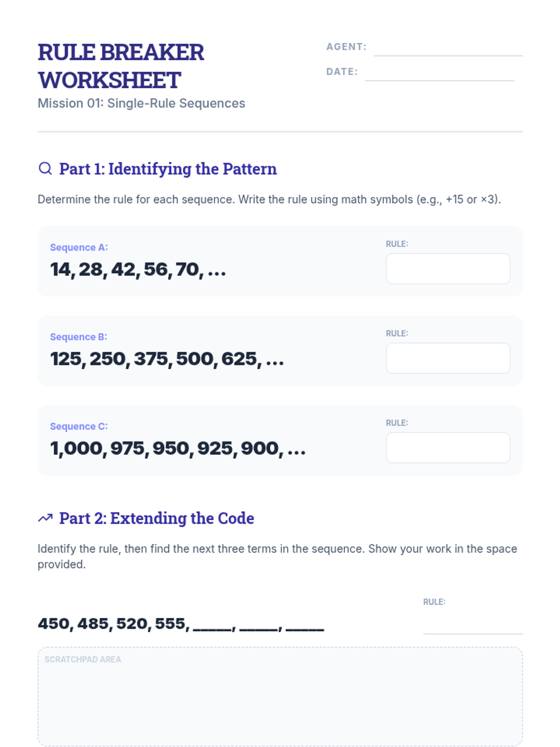The image size is (560, 747).
Task: Click the Rule Breaker Worksheet title
Action: click(121, 66)
